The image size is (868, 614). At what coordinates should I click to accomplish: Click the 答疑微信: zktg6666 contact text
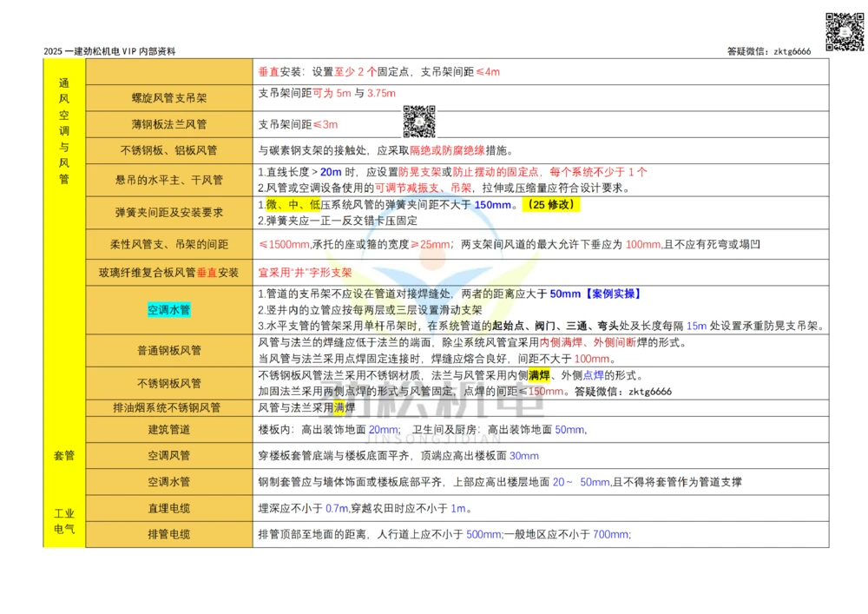[x=768, y=50]
